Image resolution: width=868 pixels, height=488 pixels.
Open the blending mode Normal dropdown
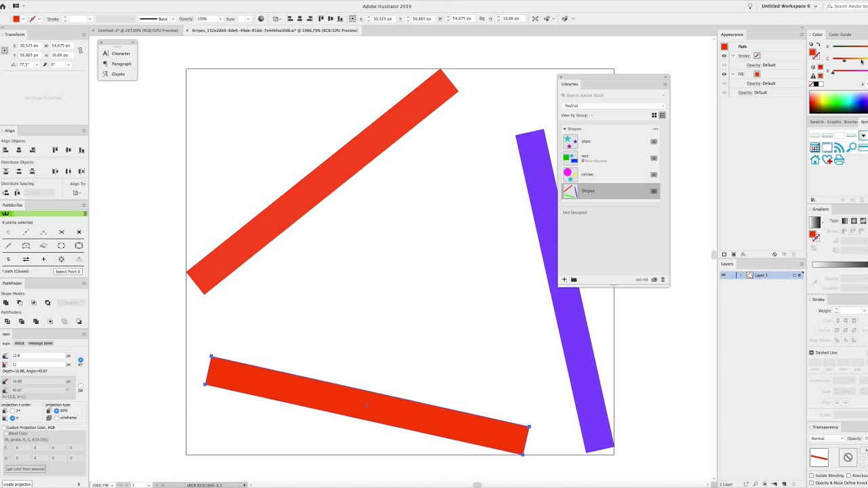coord(827,439)
